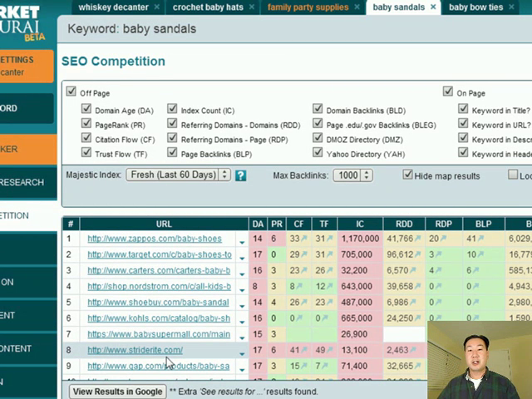
Task: Expand zappos.com row dropdown arrow
Action: tap(242, 242)
